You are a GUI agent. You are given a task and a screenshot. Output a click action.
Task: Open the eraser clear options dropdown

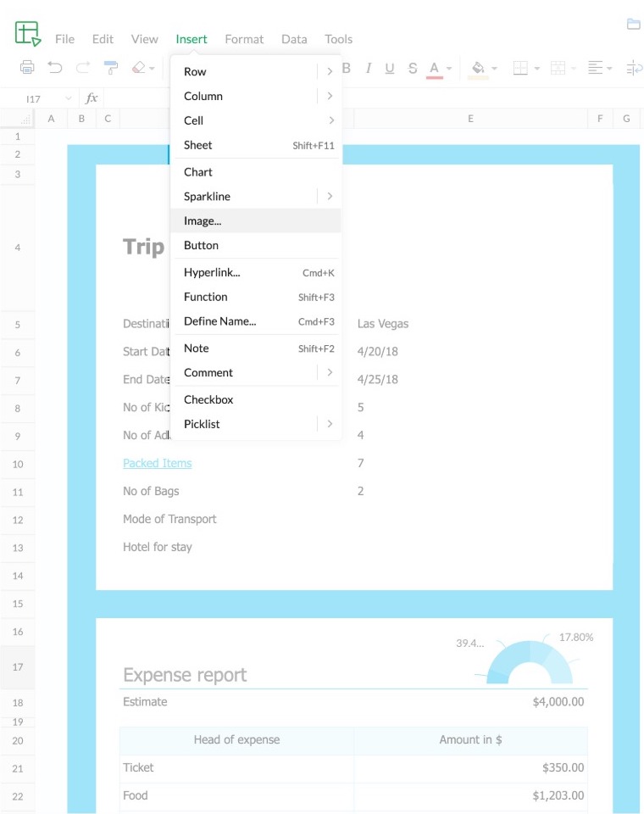click(x=152, y=69)
